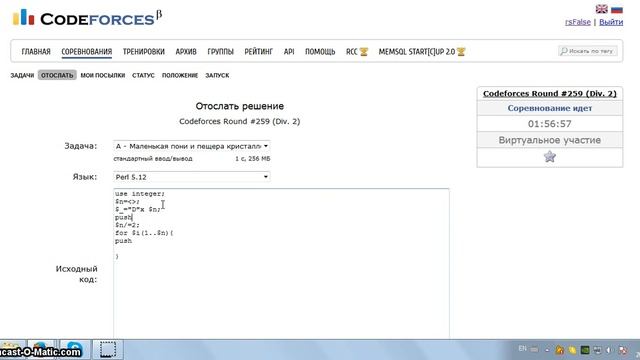Screen dimensions: 640x360
Task: Select the ОТОСЛАТЬ tab
Action: pyautogui.click(x=57, y=75)
